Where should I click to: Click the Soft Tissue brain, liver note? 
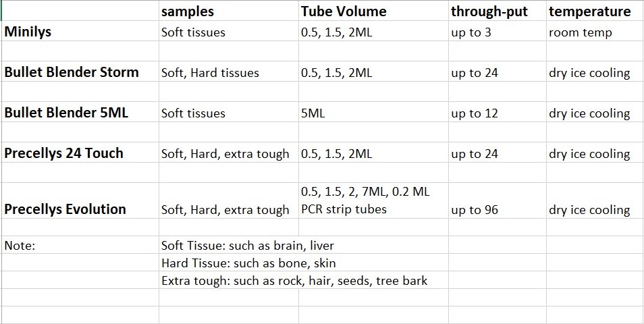(x=248, y=246)
